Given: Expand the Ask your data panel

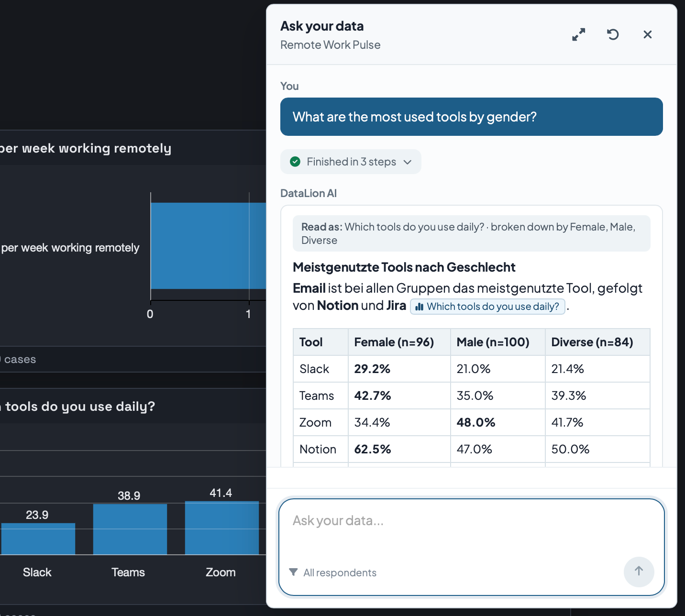Looking at the screenshot, I should click(579, 34).
